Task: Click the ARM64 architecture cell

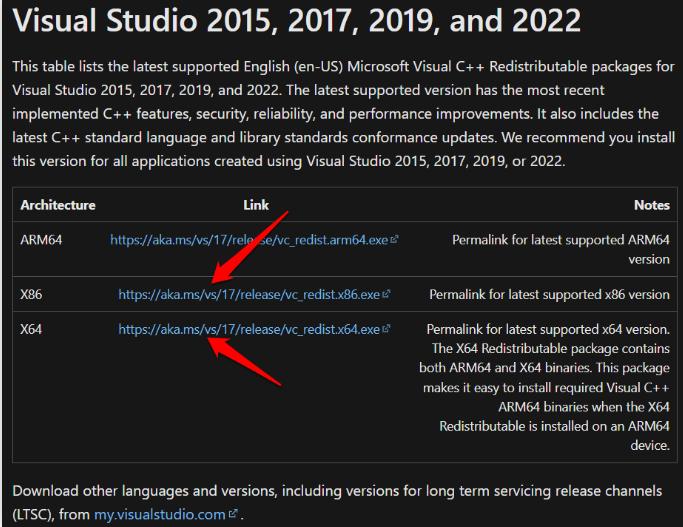Action: [x=41, y=240]
